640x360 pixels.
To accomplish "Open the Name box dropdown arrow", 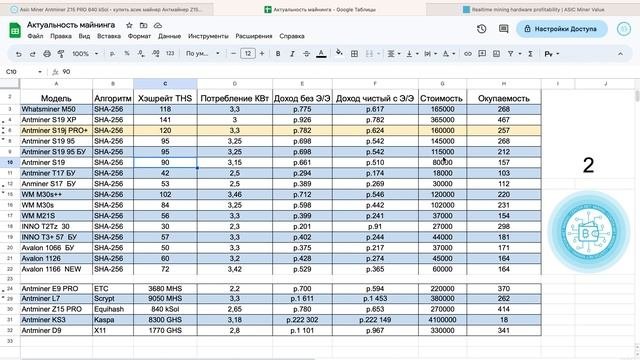I will pyautogui.click(x=40, y=72).
